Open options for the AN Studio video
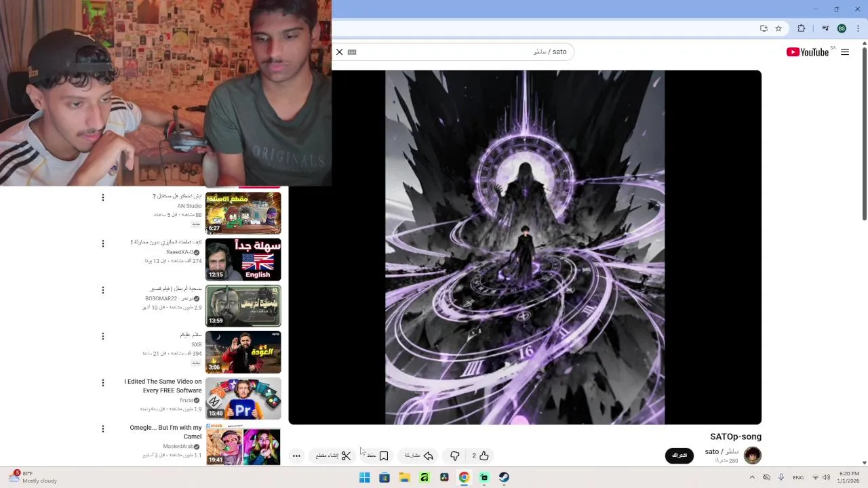The height and width of the screenshot is (488, 868). pos(103,198)
